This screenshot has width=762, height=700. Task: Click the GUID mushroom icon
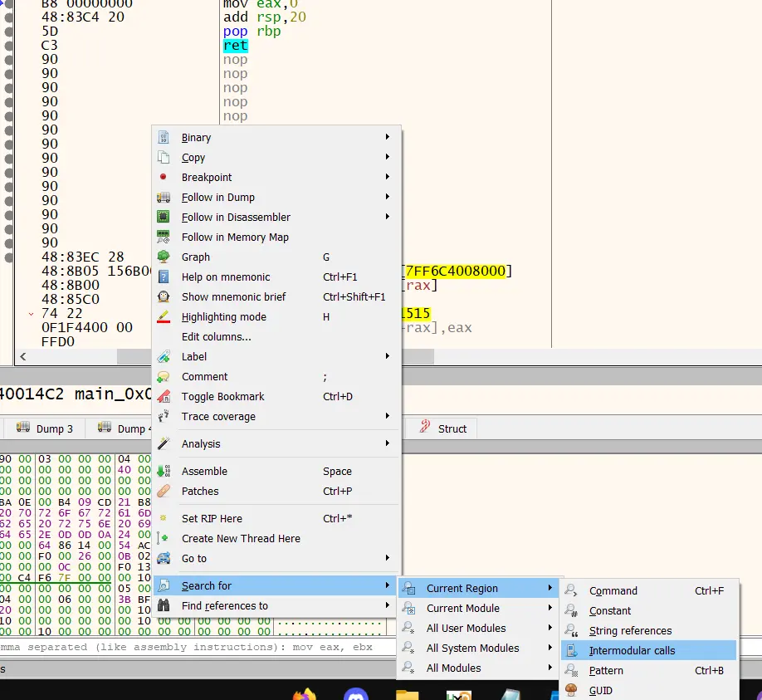pyautogui.click(x=571, y=691)
